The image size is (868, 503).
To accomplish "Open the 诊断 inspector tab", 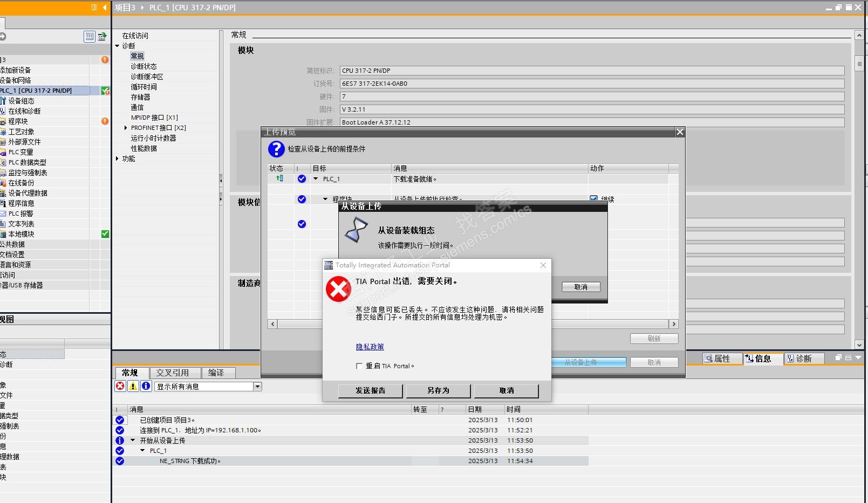I will coord(803,359).
